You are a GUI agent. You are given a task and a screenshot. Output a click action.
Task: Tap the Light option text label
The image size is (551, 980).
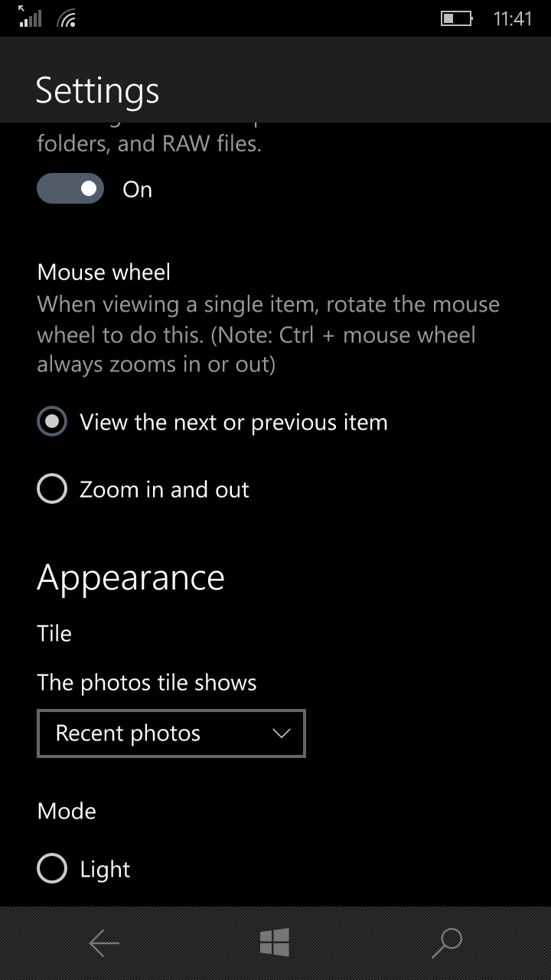coord(105,869)
